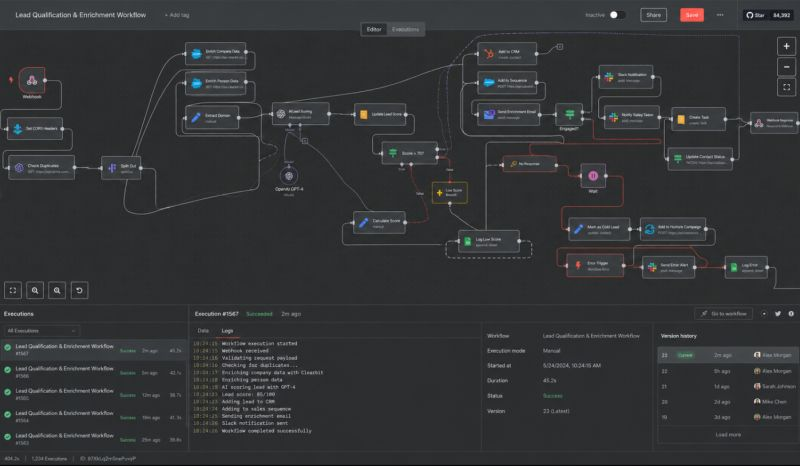Screen dimensions: 800x466
Task: Open the All Executions filter dropdown
Action: click(x=42, y=331)
